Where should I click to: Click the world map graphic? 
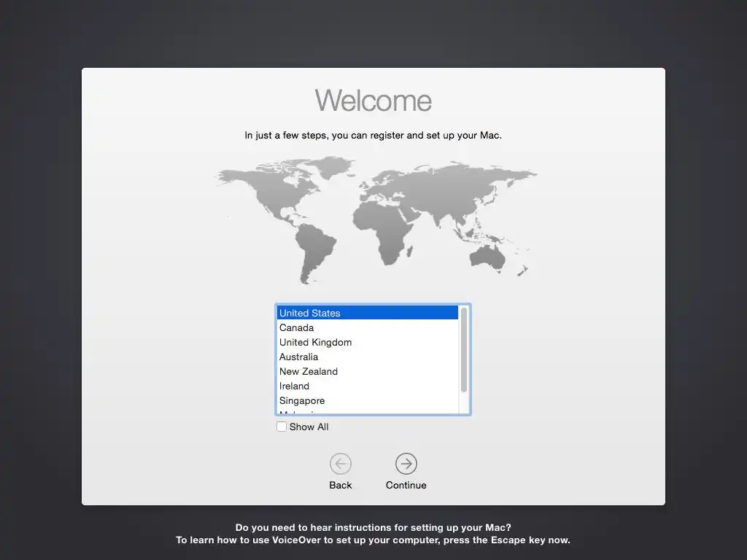tap(376, 220)
